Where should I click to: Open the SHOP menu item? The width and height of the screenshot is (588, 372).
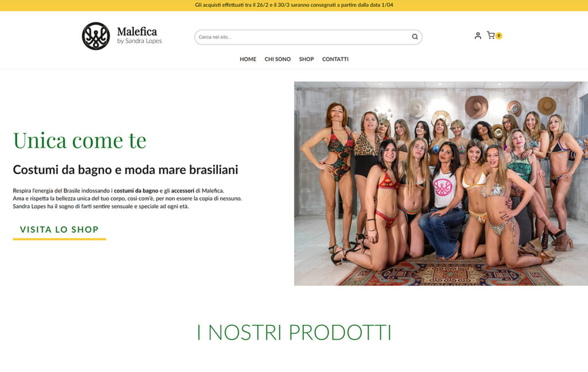(307, 59)
